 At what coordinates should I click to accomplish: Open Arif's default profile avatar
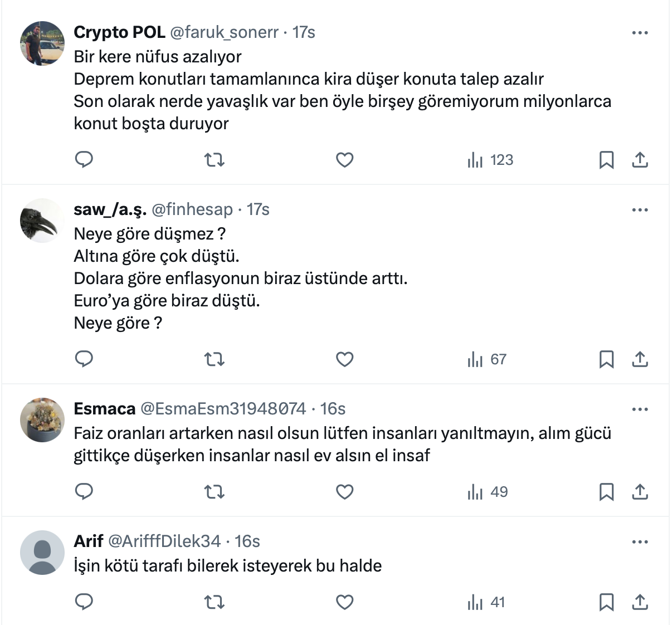[x=42, y=553]
